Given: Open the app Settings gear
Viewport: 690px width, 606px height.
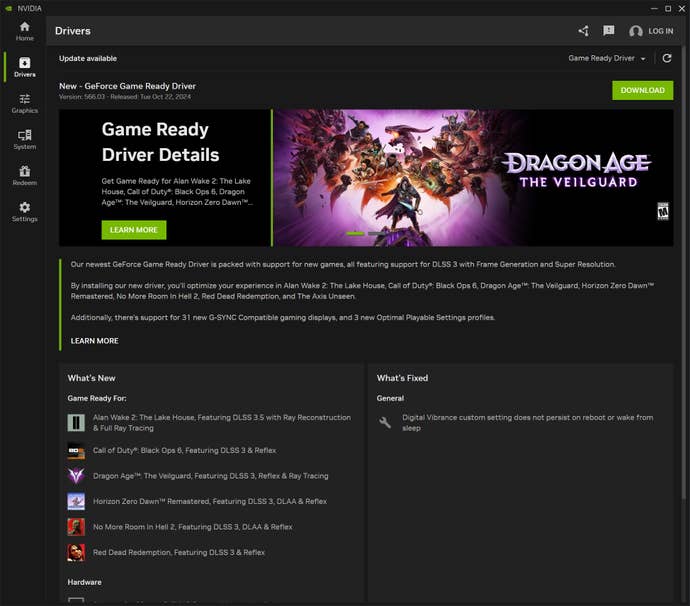Looking at the screenshot, I should (x=25, y=212).
